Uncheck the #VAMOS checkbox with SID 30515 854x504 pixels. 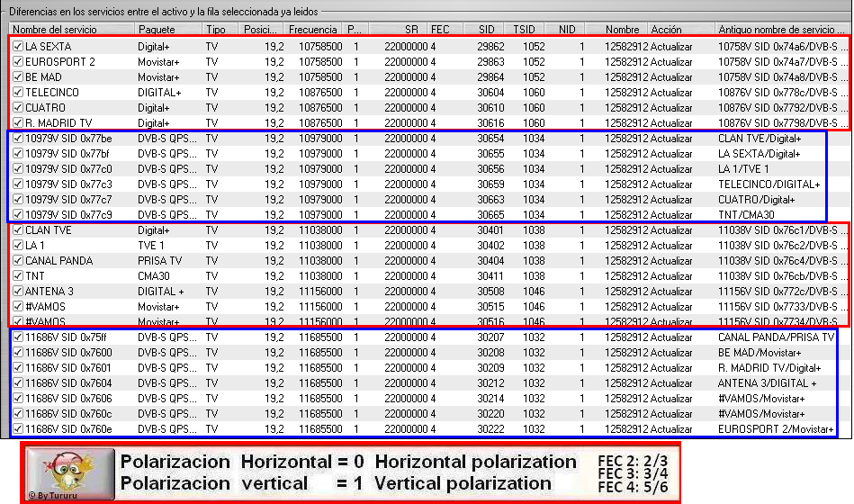[18, 306]
